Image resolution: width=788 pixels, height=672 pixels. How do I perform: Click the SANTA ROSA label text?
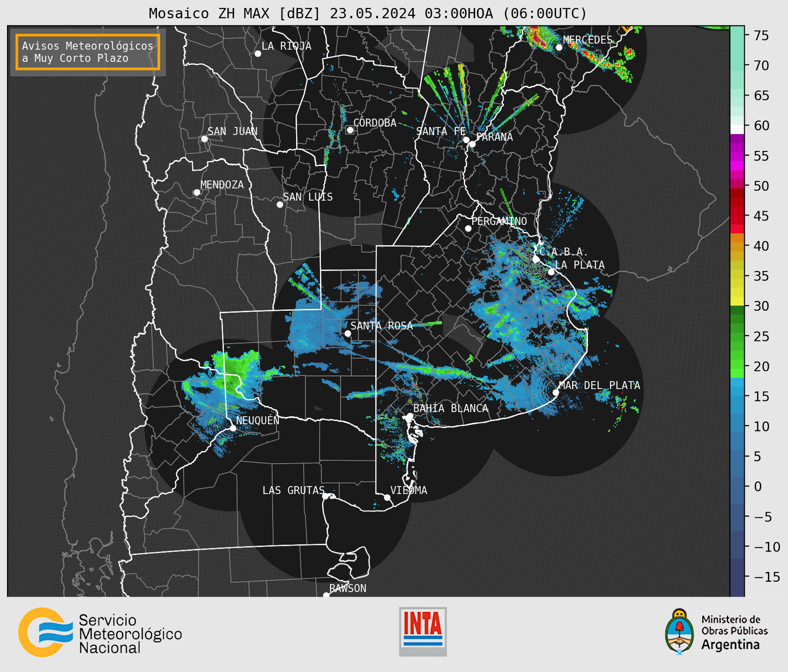(382, 326)
